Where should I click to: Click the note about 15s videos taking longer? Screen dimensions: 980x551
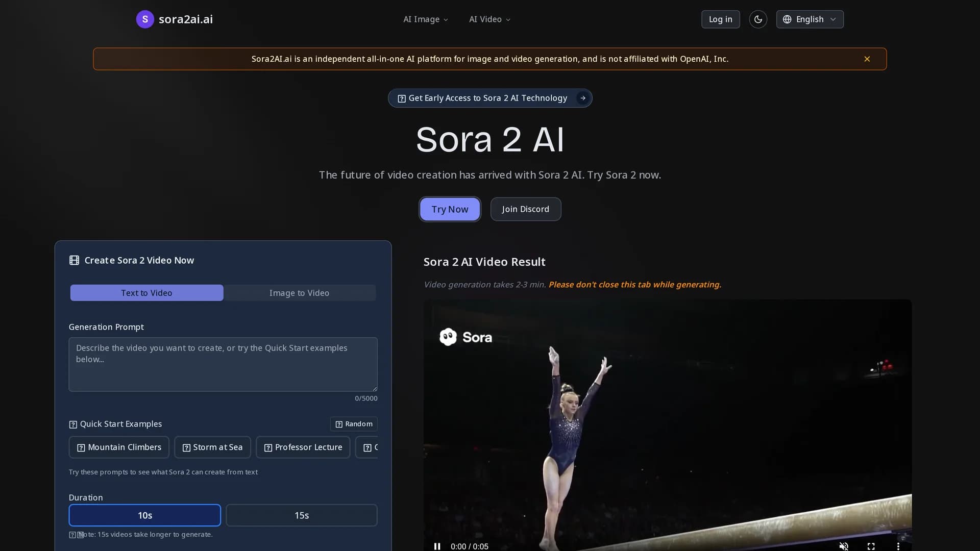(x=141, y=535)
